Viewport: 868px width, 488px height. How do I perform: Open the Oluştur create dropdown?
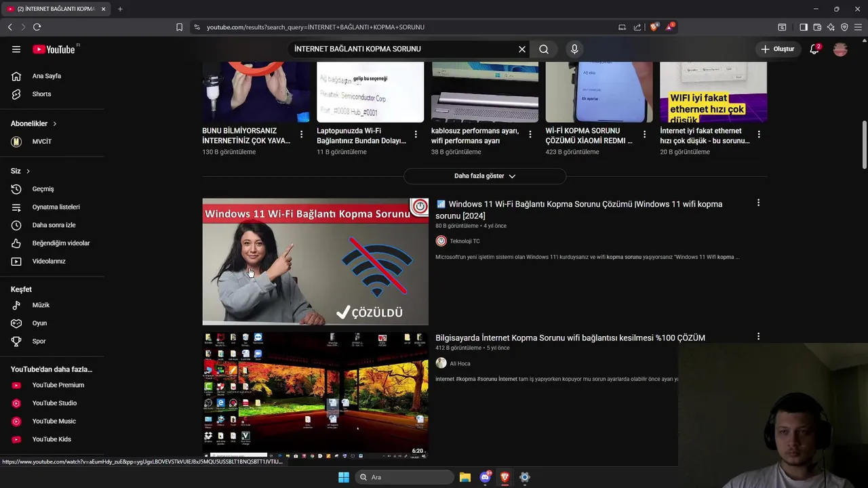coord(777,49)
